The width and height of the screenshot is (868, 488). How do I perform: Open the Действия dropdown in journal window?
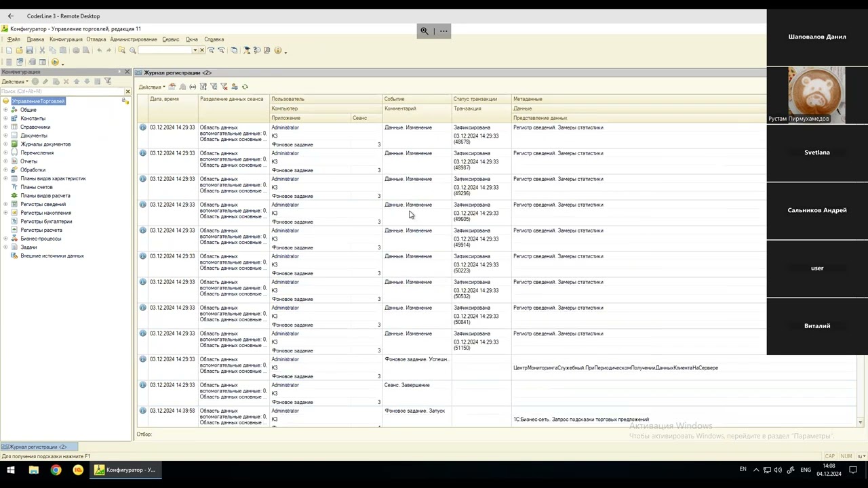152,87
